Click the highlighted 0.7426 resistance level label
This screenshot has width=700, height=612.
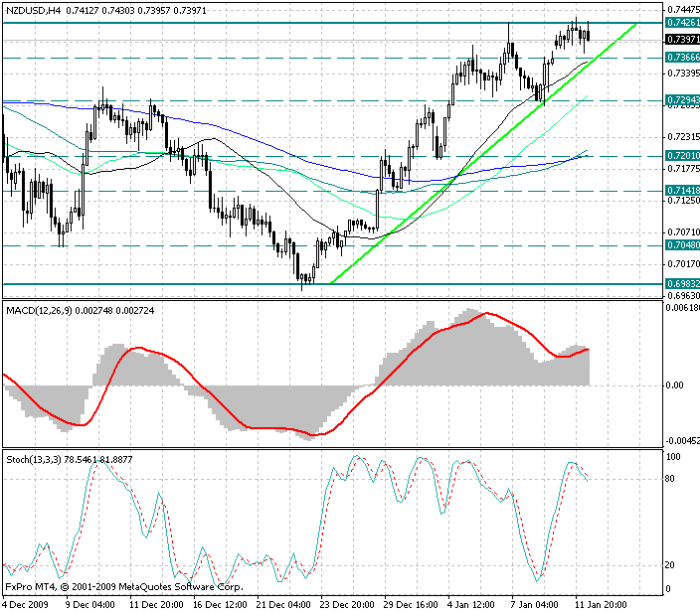[x=682, y=22]
